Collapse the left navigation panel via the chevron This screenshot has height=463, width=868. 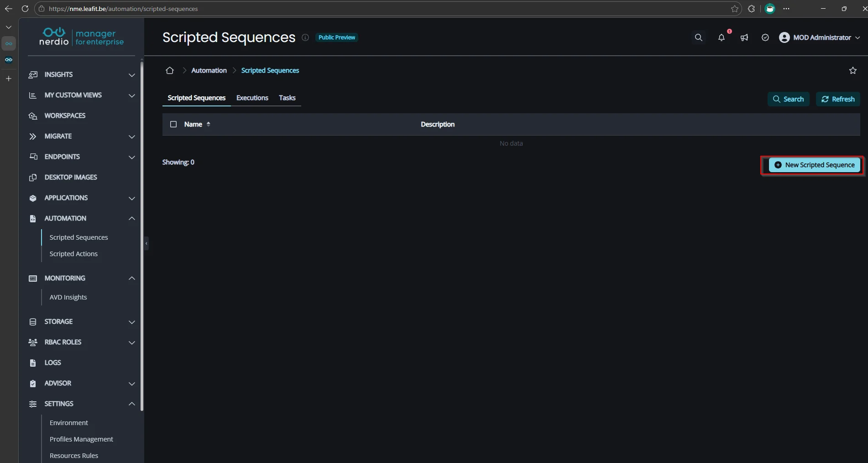click(146, 244)
